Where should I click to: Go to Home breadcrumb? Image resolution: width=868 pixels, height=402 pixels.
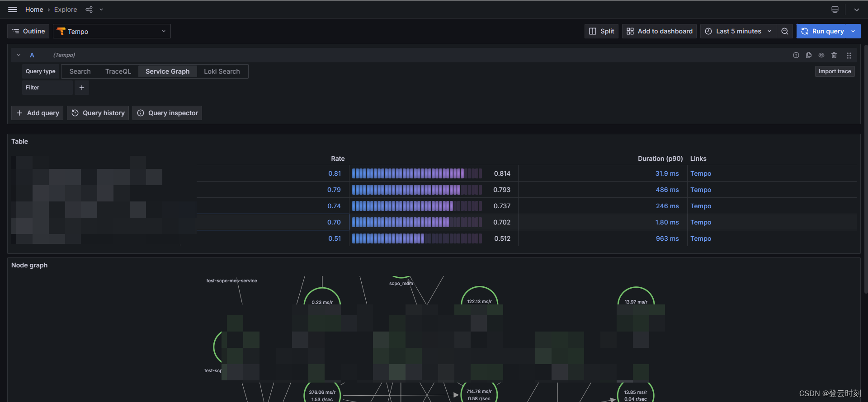34,9
